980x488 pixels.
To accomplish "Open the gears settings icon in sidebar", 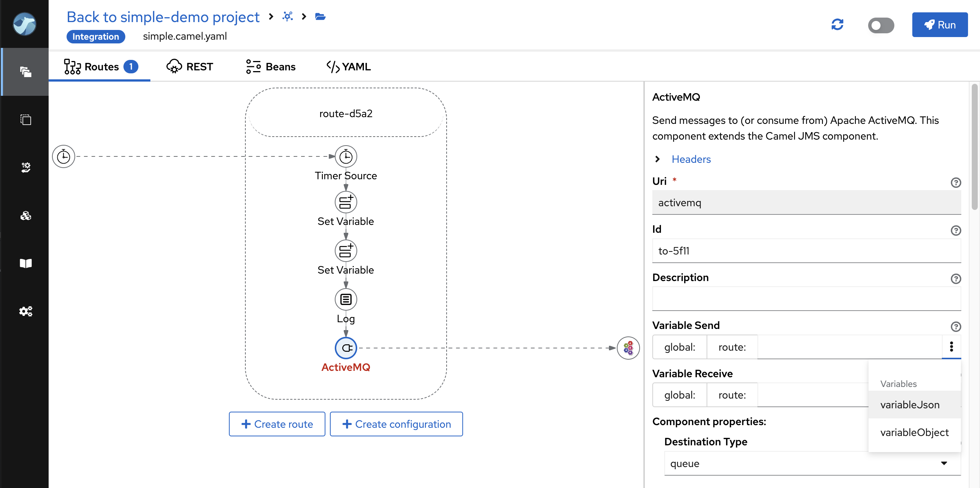I will [25, 311].
